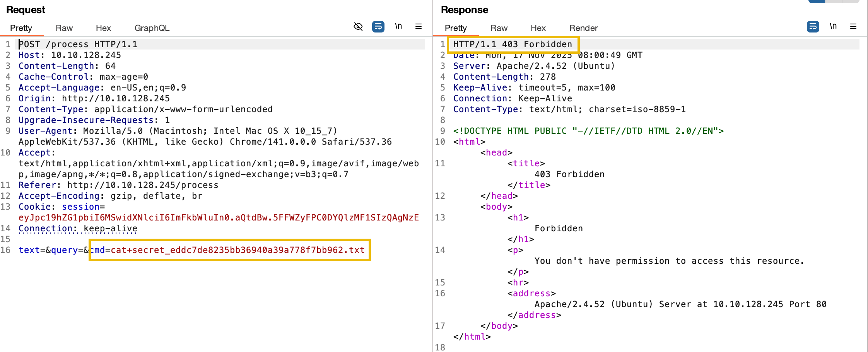Click Origin: http://10.10.128.245 header
Screen dimensions: 868x352
point(94,98)
